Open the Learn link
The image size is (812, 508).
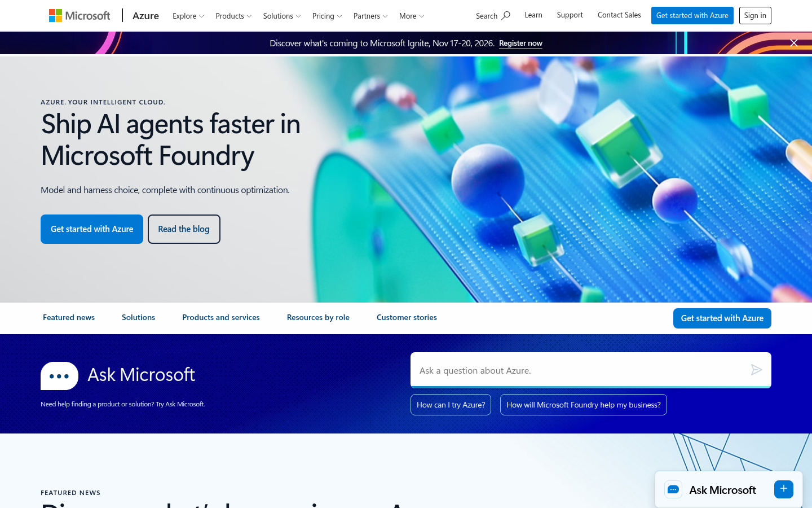coord(533,15)
